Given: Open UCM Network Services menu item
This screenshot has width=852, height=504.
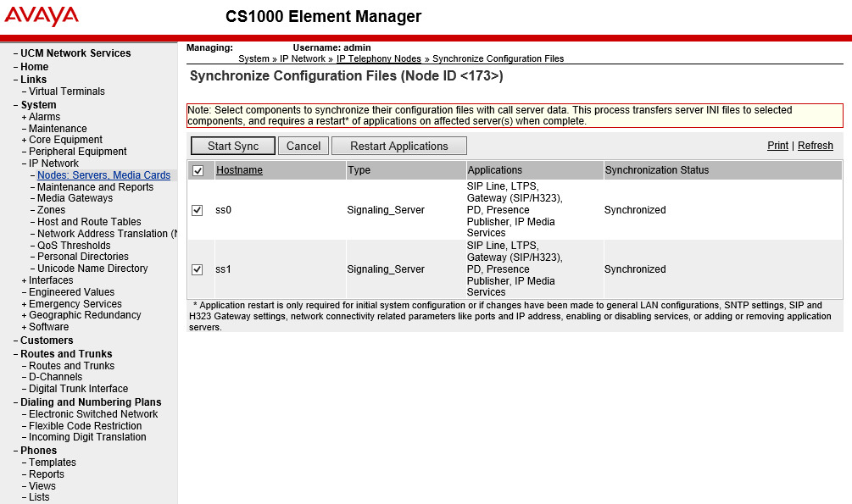Looking at the screenshot, I should pyautogui.click(x=75, y=53).
